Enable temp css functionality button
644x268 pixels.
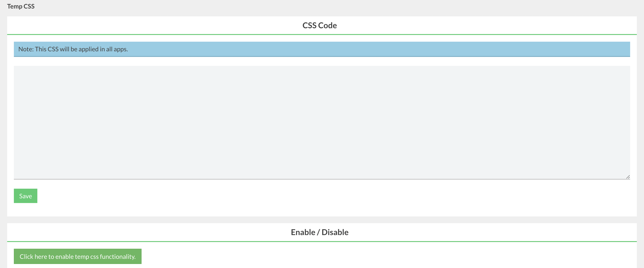point(78,256)
